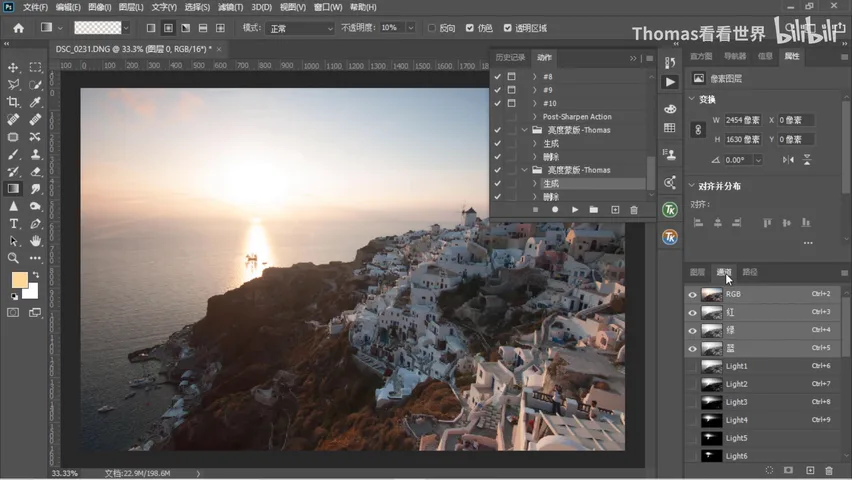Image resolution: width=852 pixels, height=480 pixels.
Task: Enable the 反向 checkbox
Action: [432, 28]
